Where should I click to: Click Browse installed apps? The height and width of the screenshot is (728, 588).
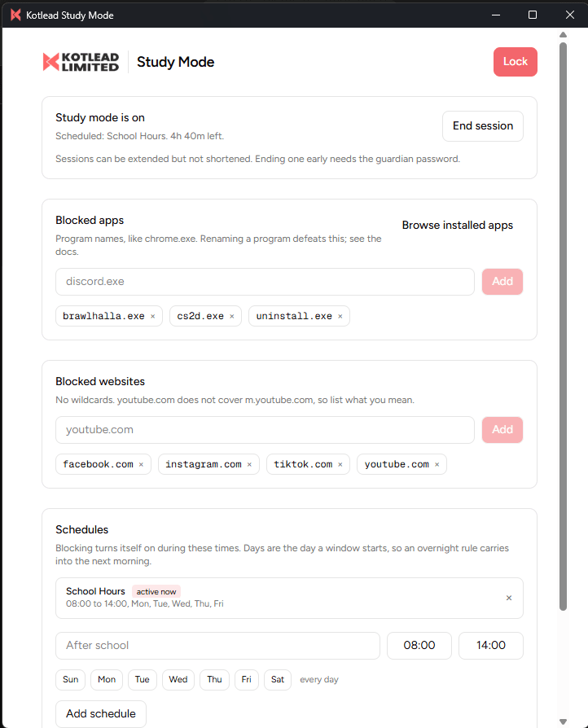pos(458,226)
